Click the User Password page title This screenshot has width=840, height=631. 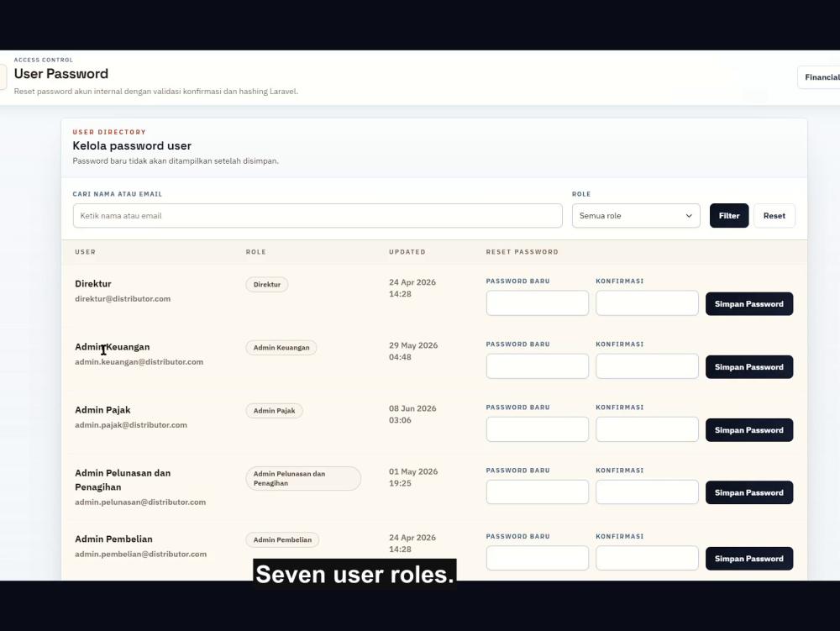click(x=61, y=74)
